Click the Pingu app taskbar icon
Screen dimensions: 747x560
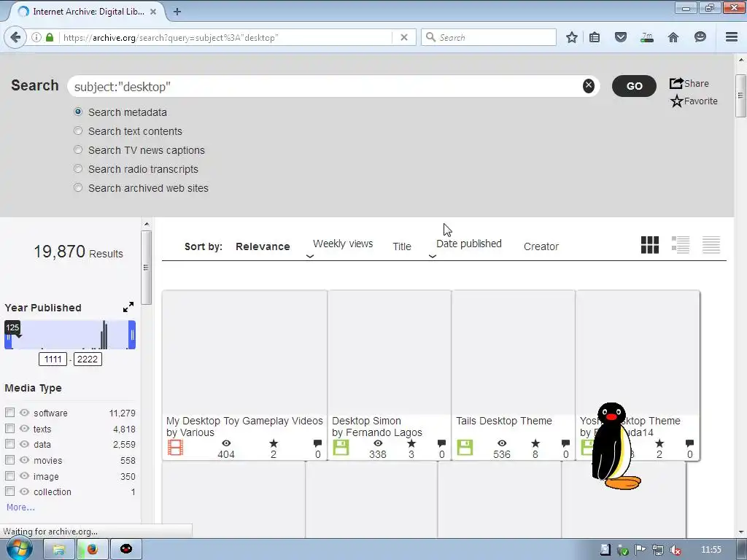[125, 550]
